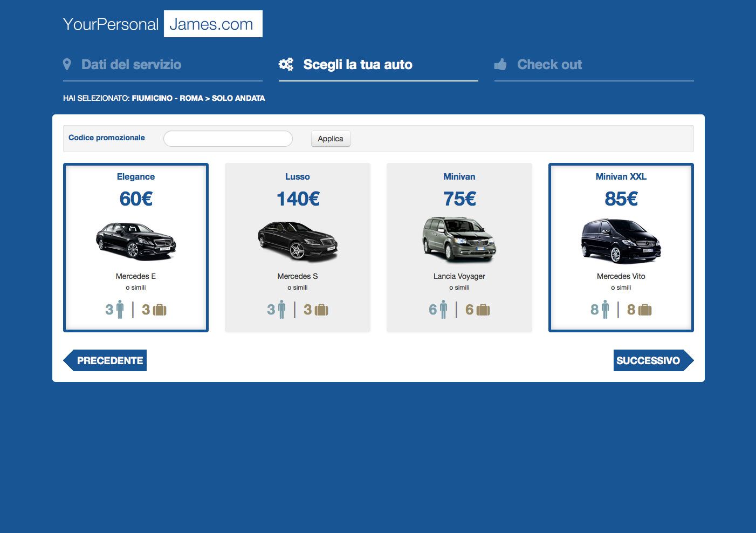Click the luggage icon on Elegance card
The width and height of the screenshot is (756, 533).
(160, 310)
